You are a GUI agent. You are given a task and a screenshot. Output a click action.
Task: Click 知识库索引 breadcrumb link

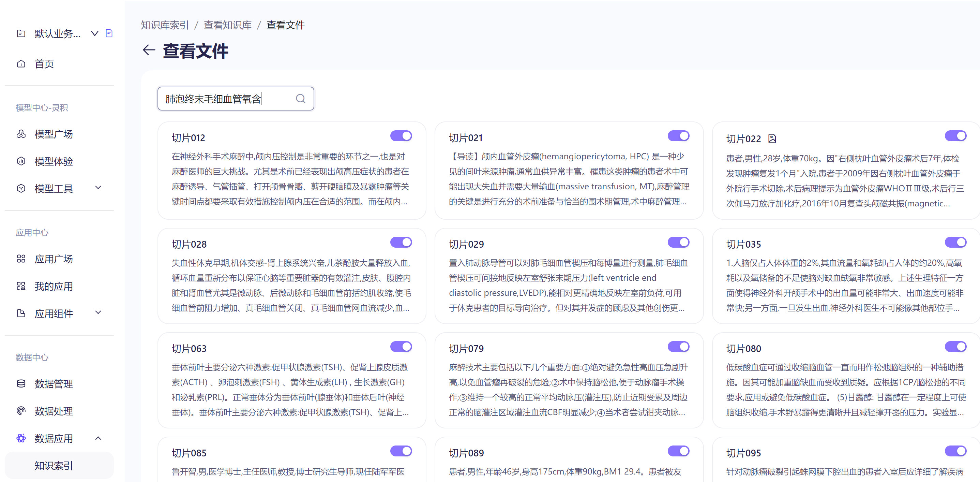point(165,25)
